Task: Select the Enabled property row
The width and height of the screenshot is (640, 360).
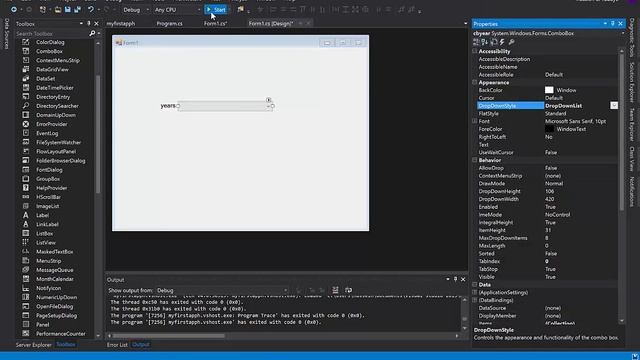Action: coord(547,207)
